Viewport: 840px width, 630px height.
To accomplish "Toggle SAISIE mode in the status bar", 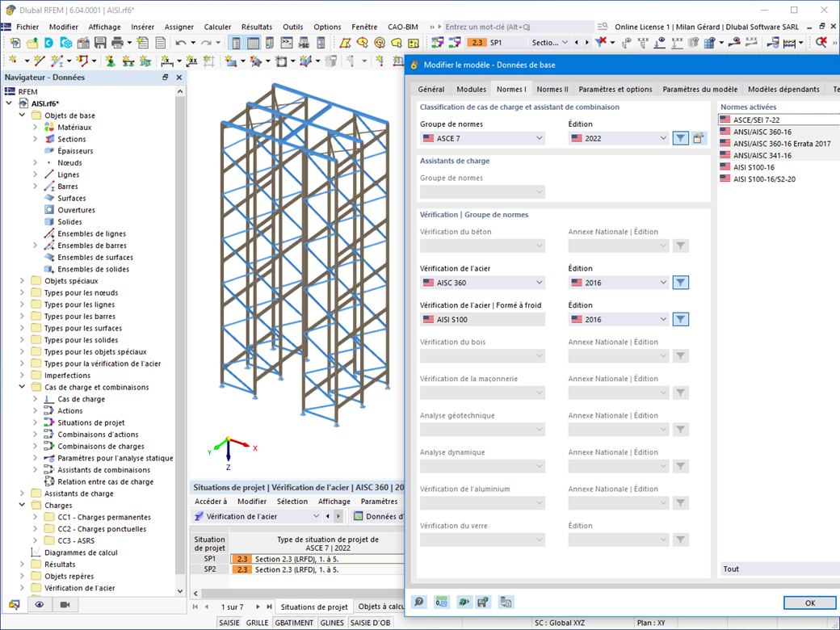I will click(229, 623).
